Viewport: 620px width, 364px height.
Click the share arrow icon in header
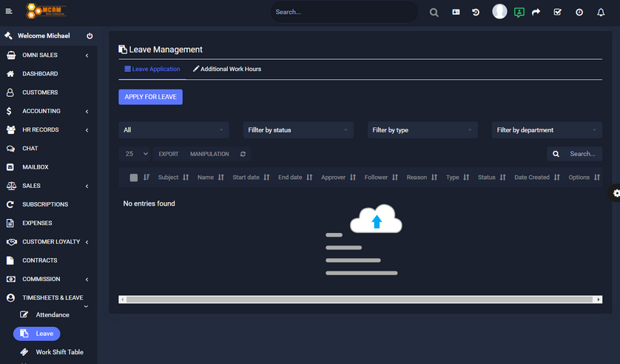tap(536, 13)
